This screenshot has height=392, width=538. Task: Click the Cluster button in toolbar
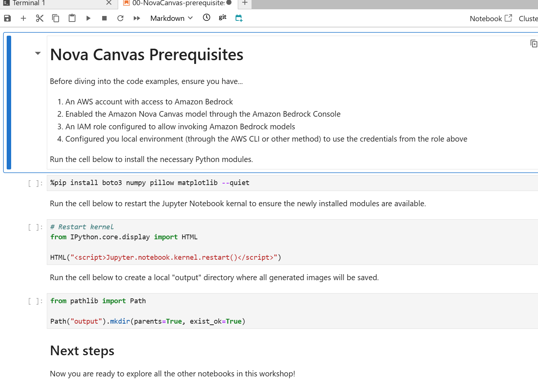[x=528, y=19]
